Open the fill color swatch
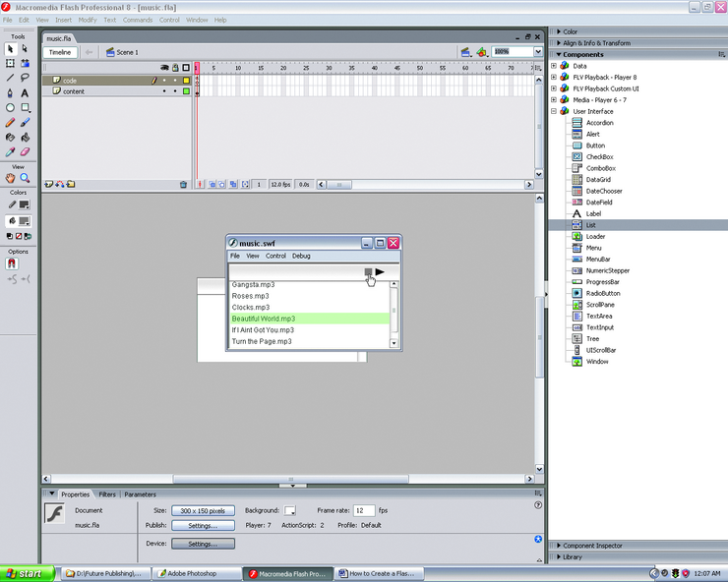 pos(25,221)
